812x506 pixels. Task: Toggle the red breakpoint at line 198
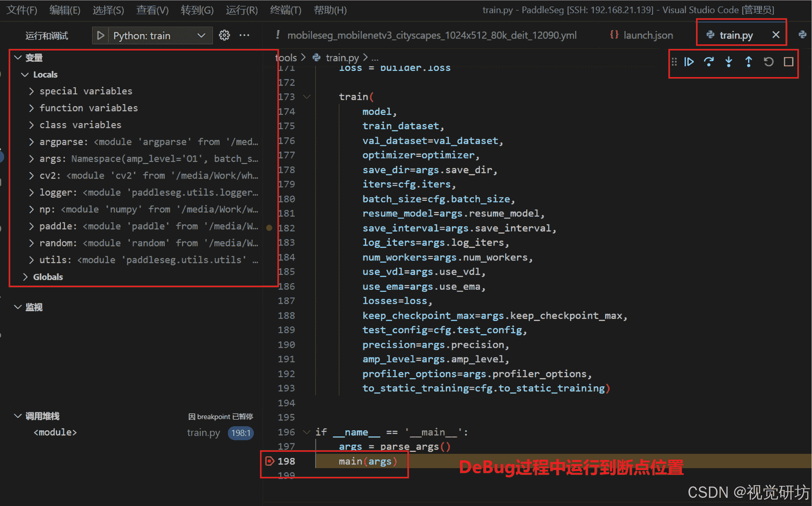270,461
